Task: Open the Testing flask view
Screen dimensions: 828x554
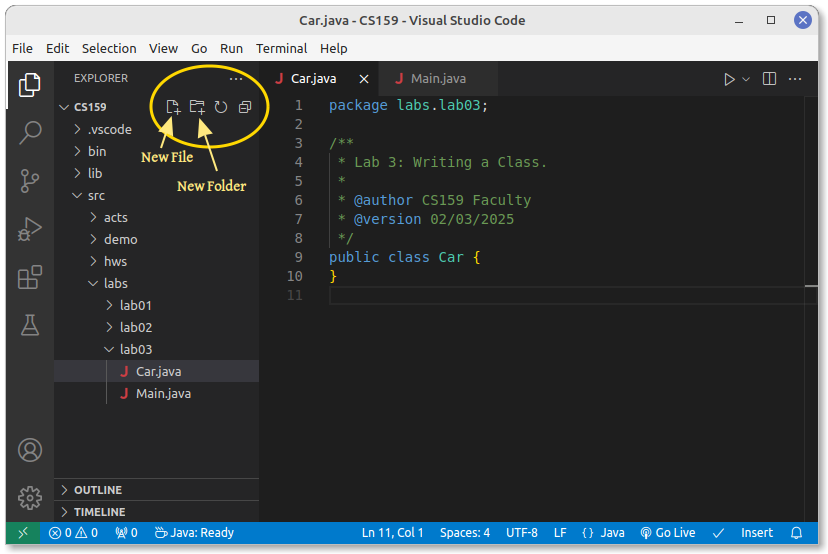Action: 30,325
